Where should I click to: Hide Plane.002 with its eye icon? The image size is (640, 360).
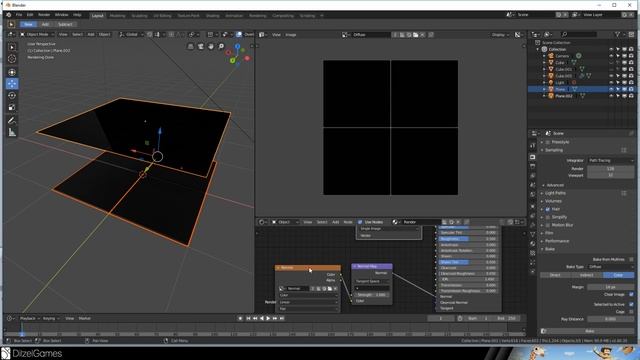(x=611, y=96)
